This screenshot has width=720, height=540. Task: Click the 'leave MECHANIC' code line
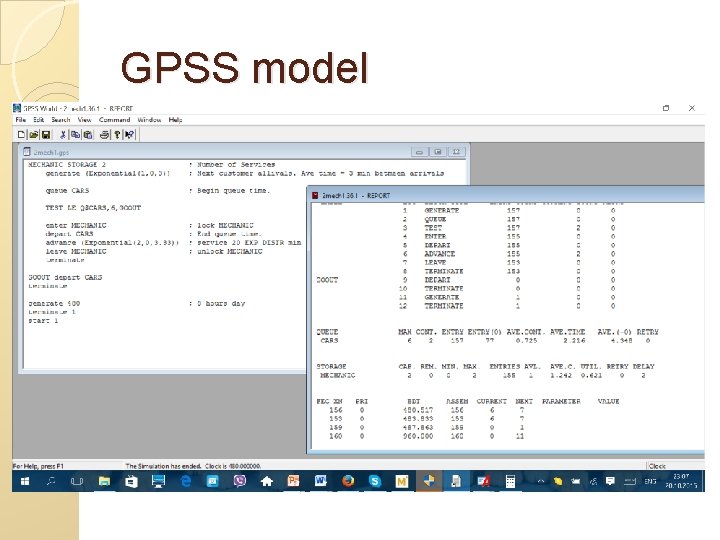[x=76, y=252]
